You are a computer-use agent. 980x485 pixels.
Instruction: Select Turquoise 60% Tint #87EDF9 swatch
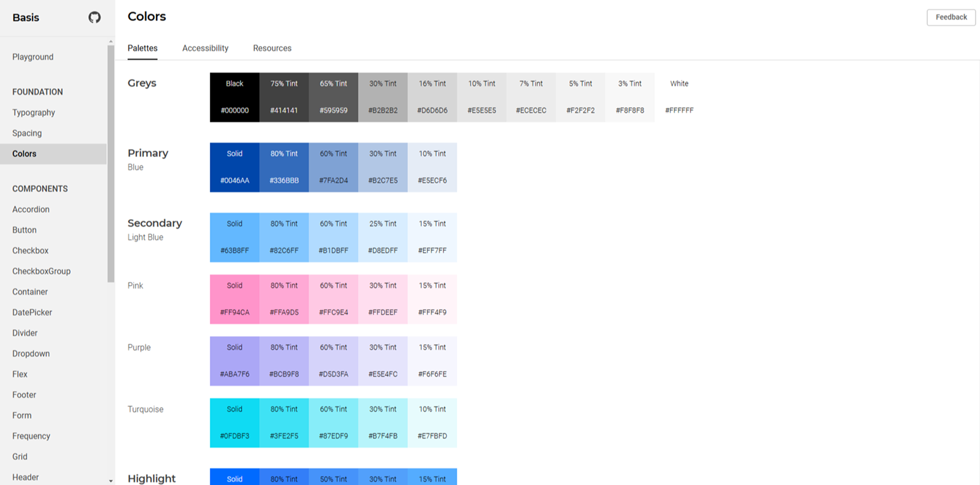[x=334, y=423]
